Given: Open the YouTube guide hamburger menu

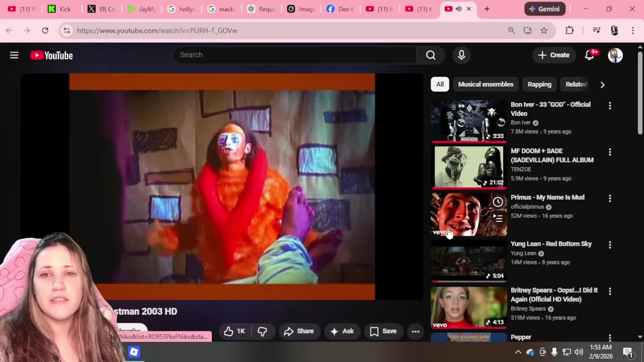Looking at the screenshot, I should (14, 55).
